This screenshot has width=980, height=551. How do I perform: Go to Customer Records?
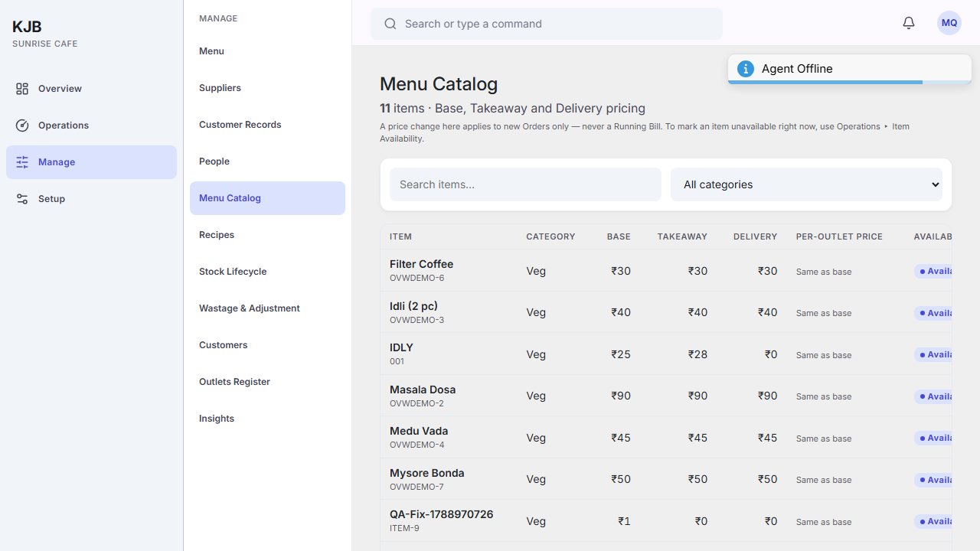tap(267, 125)
